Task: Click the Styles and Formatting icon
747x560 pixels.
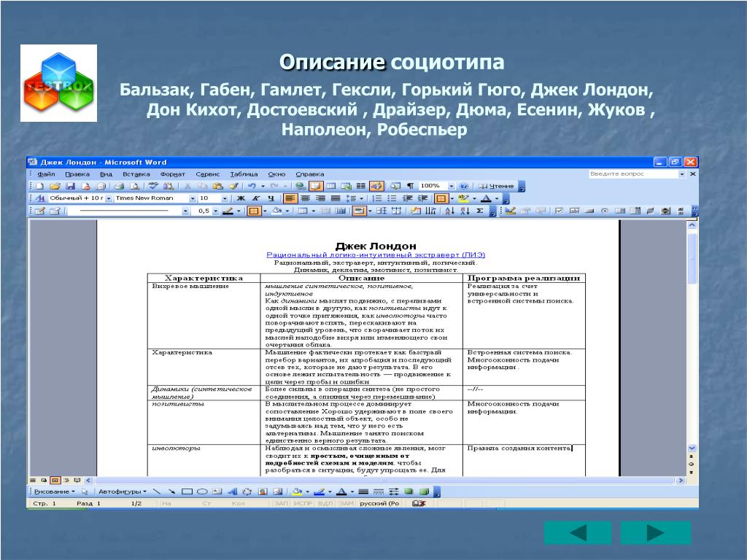Action: click(x=40, y=198)
